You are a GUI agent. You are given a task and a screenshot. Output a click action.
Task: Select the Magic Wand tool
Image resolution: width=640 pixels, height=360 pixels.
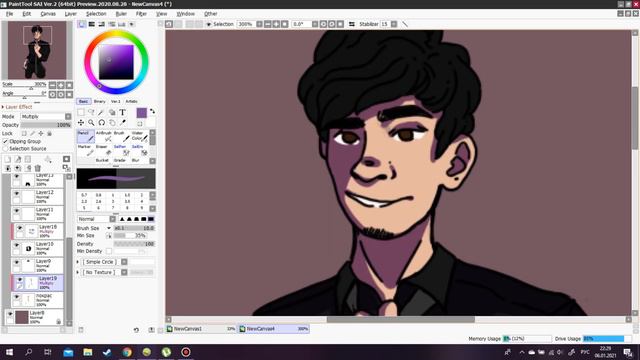(101, 112)
